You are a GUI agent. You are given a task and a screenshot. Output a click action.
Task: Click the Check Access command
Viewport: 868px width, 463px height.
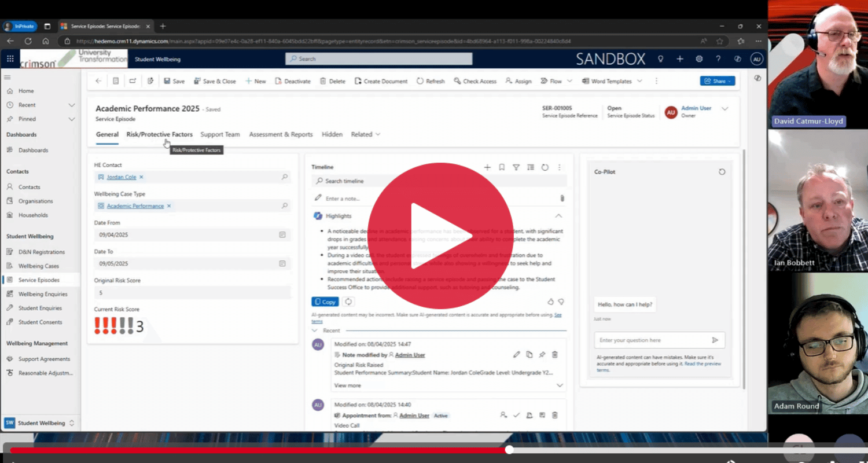pyautogui.click(x=475, y=81)
